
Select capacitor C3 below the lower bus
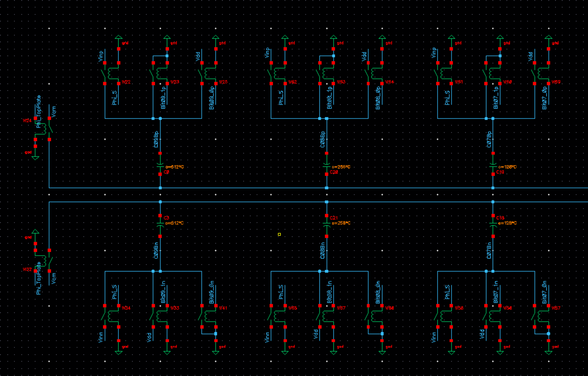pyautogui.click(x=160, y=226)
